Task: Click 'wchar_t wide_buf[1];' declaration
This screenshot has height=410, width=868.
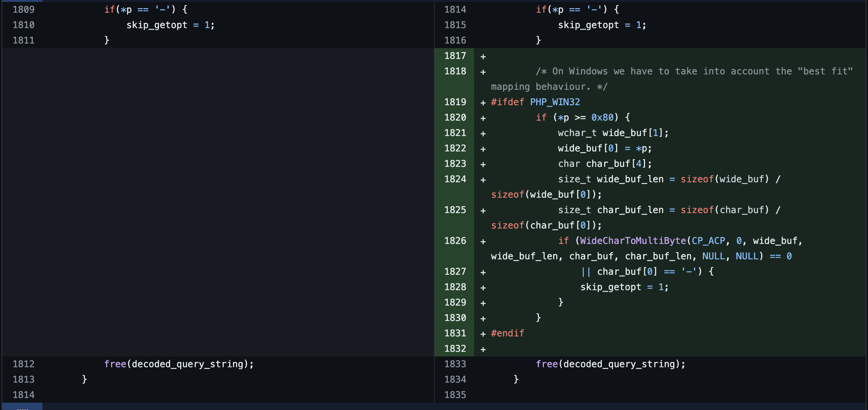Action: pos(613,133)
